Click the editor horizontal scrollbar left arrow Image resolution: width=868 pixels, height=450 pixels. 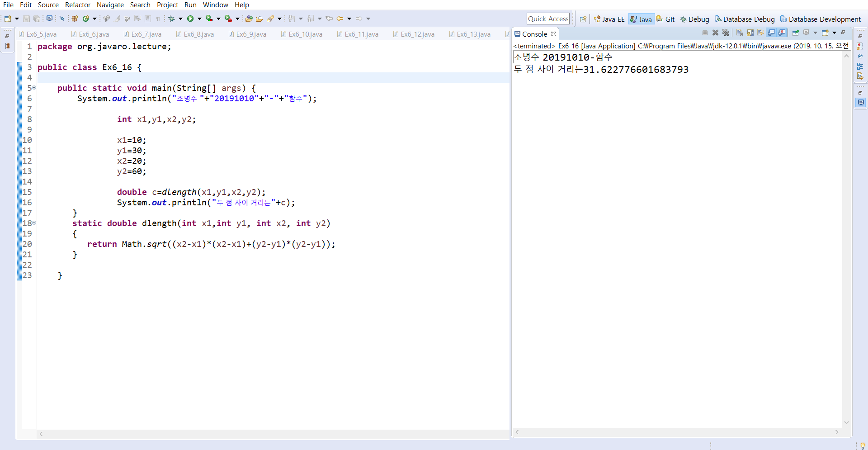pos(41,434)
